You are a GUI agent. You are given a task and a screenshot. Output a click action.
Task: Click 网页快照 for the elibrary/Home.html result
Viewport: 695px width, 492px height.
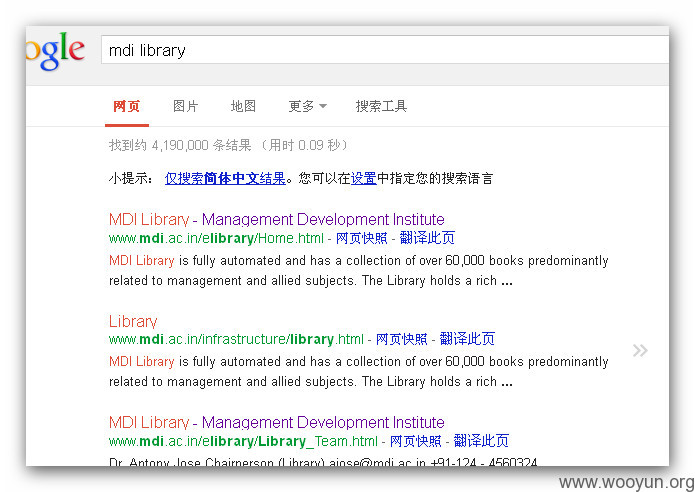361,238
